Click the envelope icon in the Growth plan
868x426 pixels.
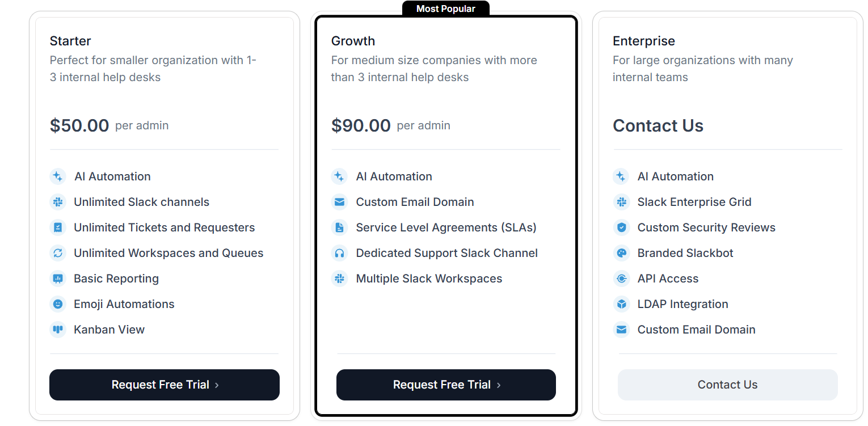tap(339, 202)
